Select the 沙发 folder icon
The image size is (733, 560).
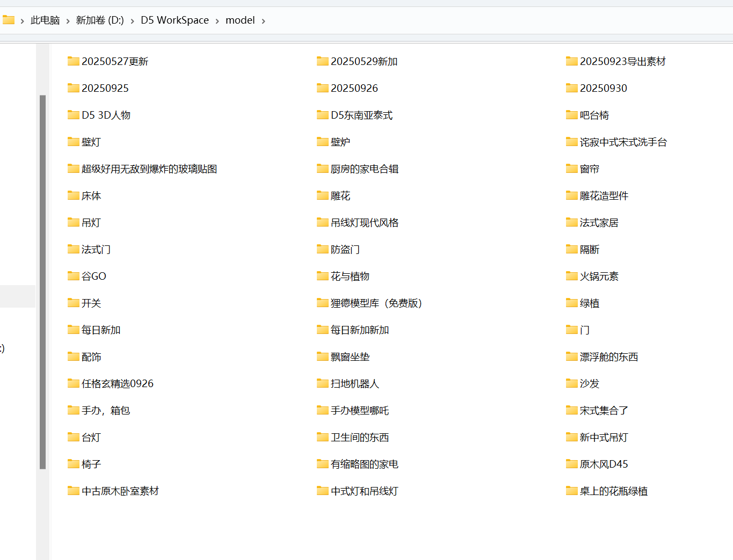(x=571, y=383)
